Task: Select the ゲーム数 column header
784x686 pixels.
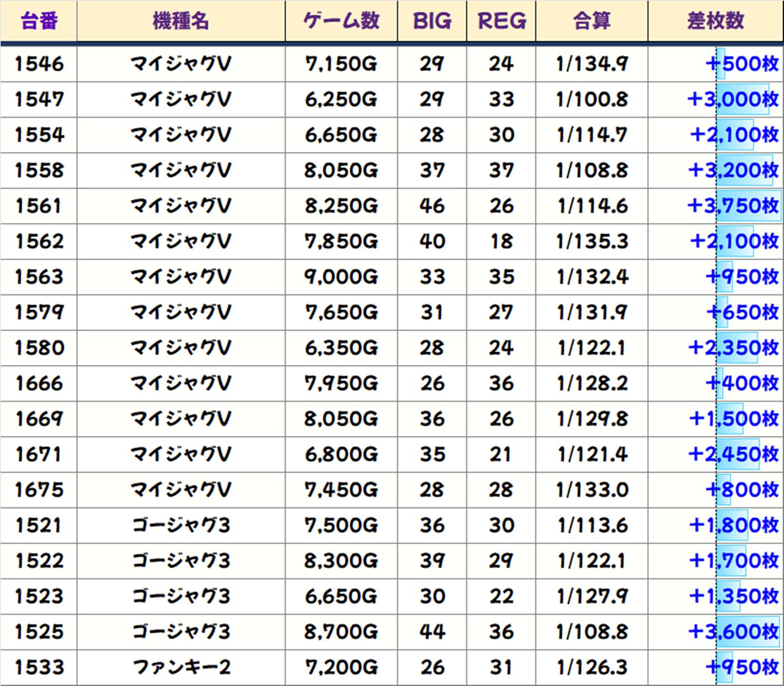Action: (341, 21)
